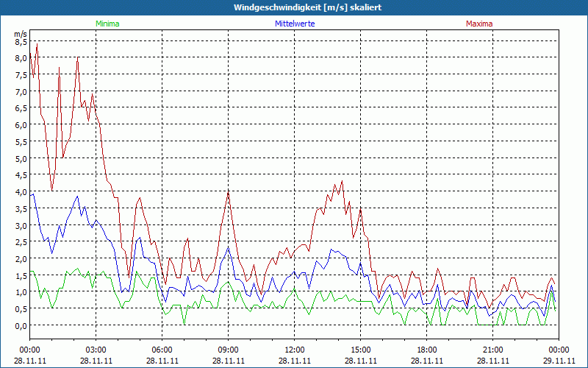Click the 1,5 y-axis label
This screenshot has height=368, width=588.
click(21, 275)
